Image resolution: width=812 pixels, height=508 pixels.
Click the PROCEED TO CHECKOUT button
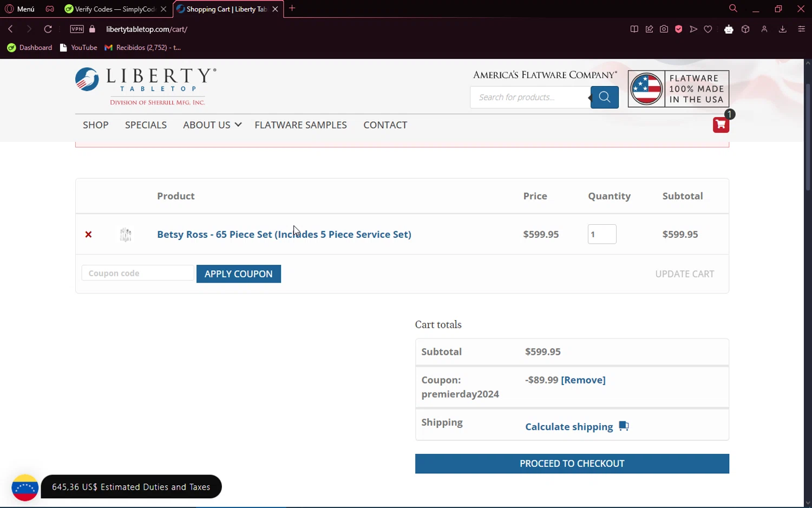click(572, 464)
